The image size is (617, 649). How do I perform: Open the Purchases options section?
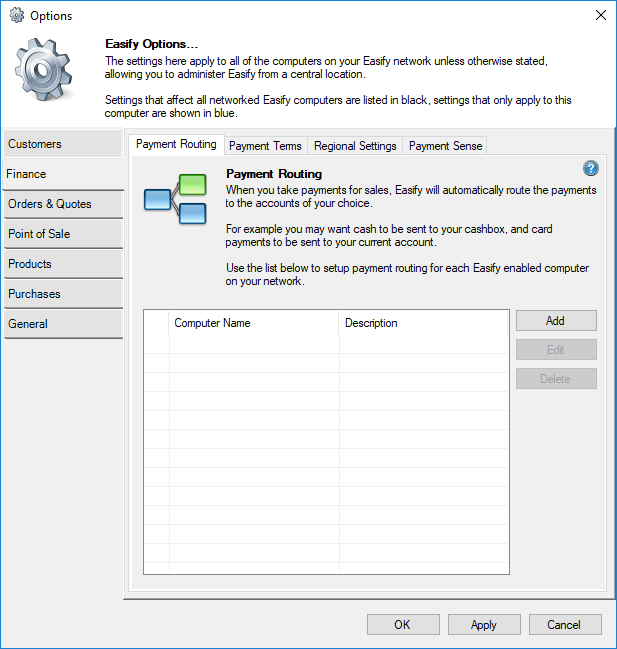[x=63, y=294]
